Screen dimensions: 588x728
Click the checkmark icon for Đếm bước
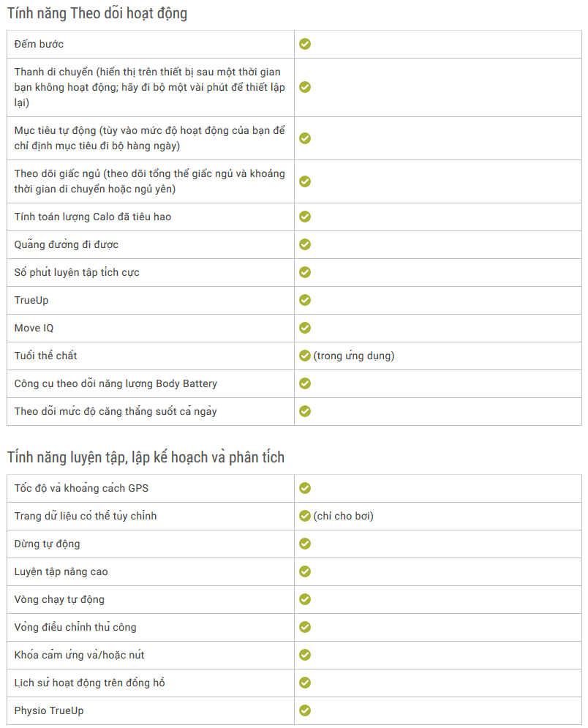pyautogui.click(x=305, y=44)
